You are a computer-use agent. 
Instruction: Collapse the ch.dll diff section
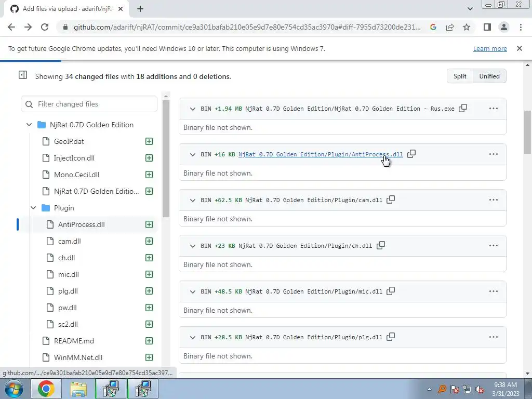coord(192,246)
